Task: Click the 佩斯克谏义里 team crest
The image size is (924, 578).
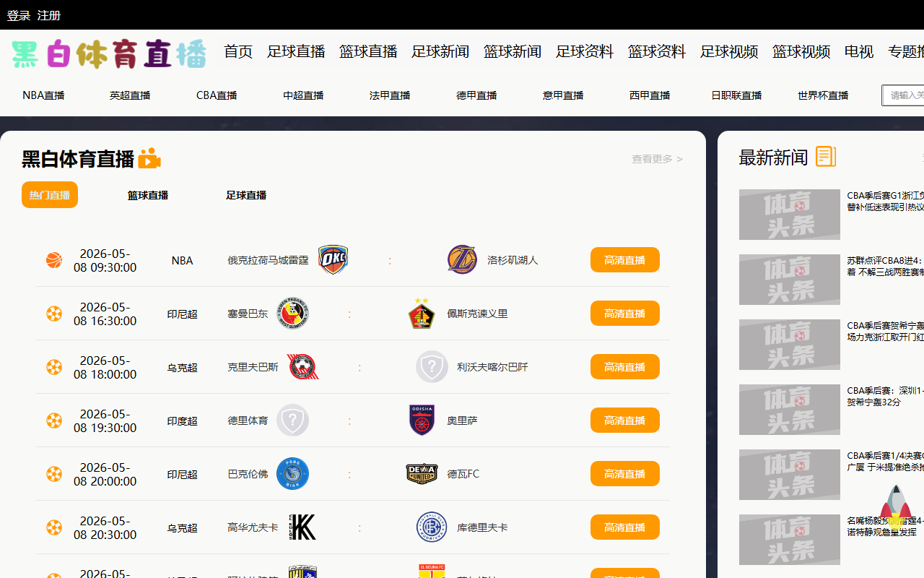Action: (x=422, y=314)
